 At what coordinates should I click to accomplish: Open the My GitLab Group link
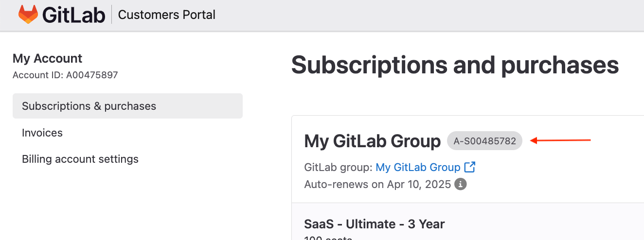[x=418, y=168]
